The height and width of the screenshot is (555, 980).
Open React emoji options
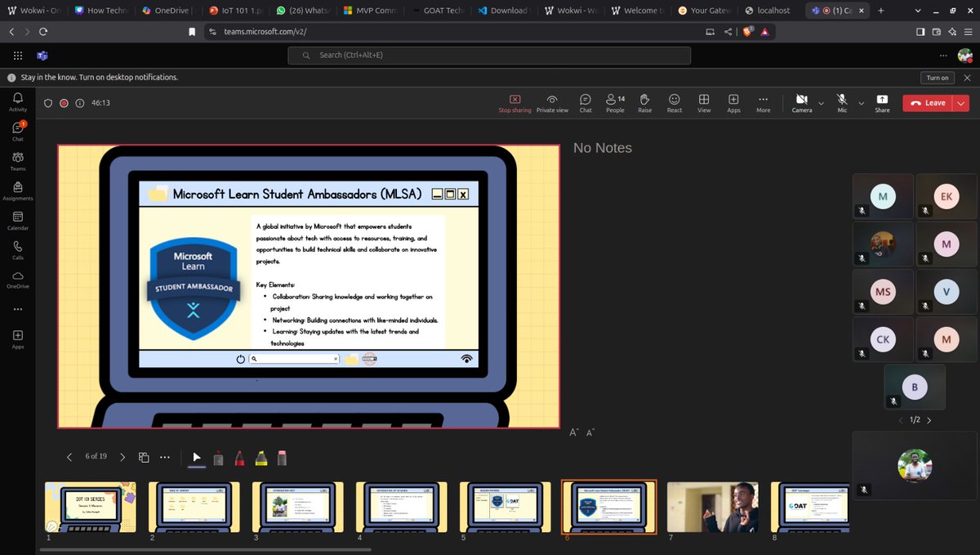675,103
